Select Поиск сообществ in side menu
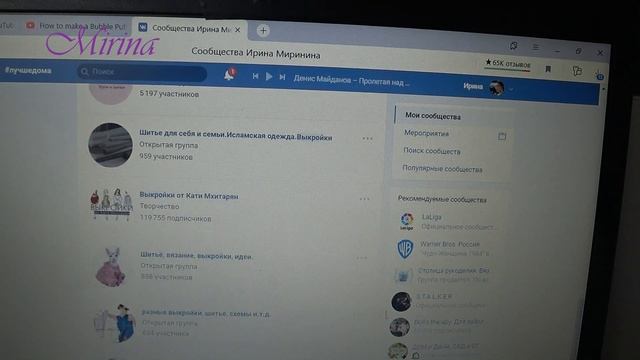The width and height of the screenshot is (640, 360). click(x=432, y=151)
